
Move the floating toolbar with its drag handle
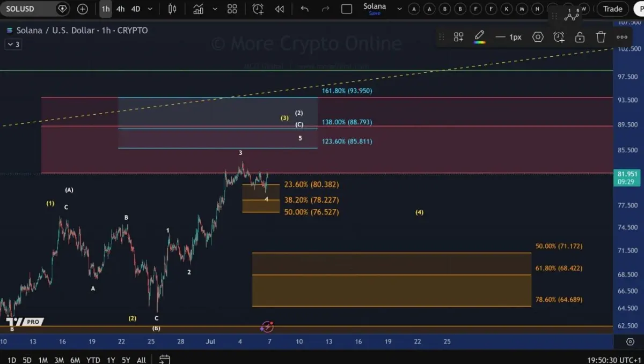442,37
